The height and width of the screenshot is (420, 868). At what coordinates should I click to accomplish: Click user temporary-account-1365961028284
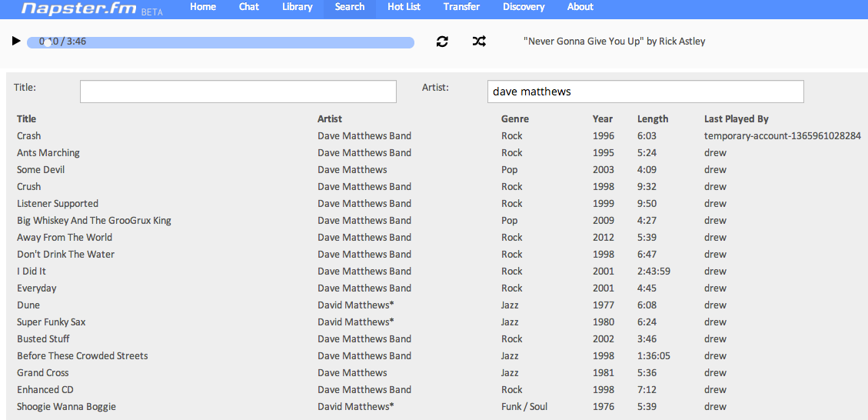[782, 136]
